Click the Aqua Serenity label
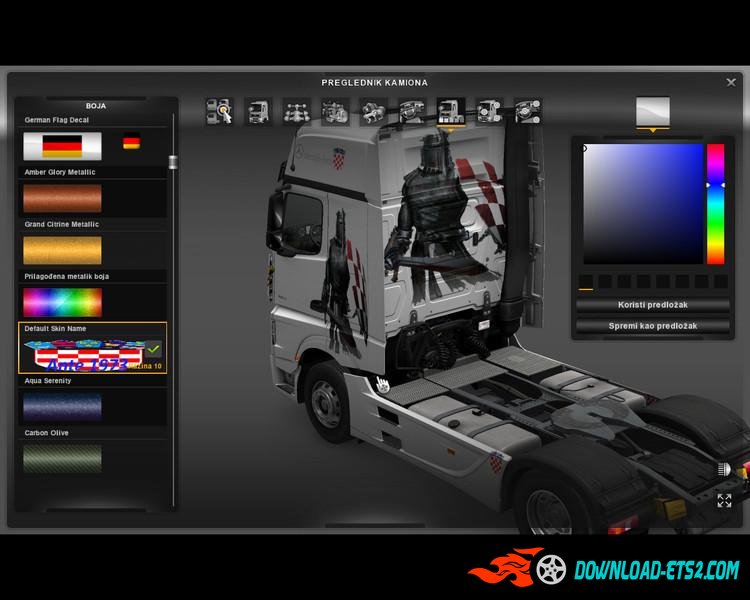The height and width of the screenshot is (600, 750). 48,381
